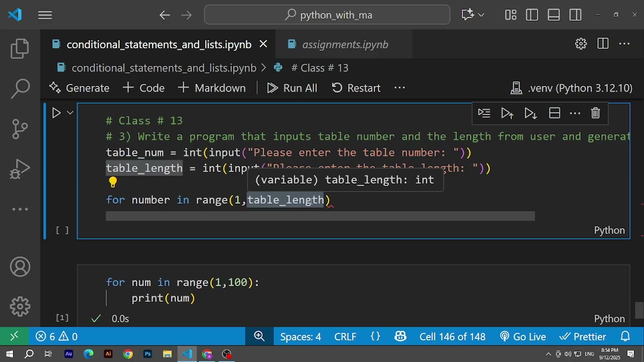Close the conditional_statements_and_lists.ipynb tab
This screenshot has height=362, width=644.
click(263, 44)
